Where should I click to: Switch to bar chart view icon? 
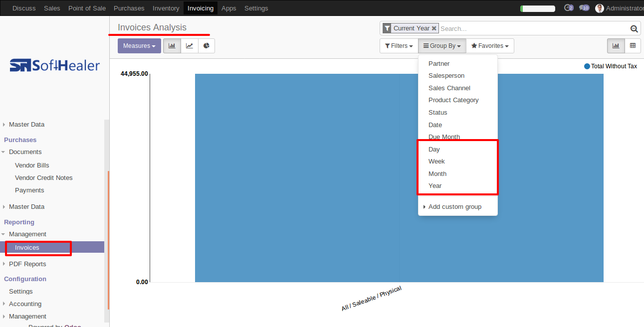click(x=172, y=46)
